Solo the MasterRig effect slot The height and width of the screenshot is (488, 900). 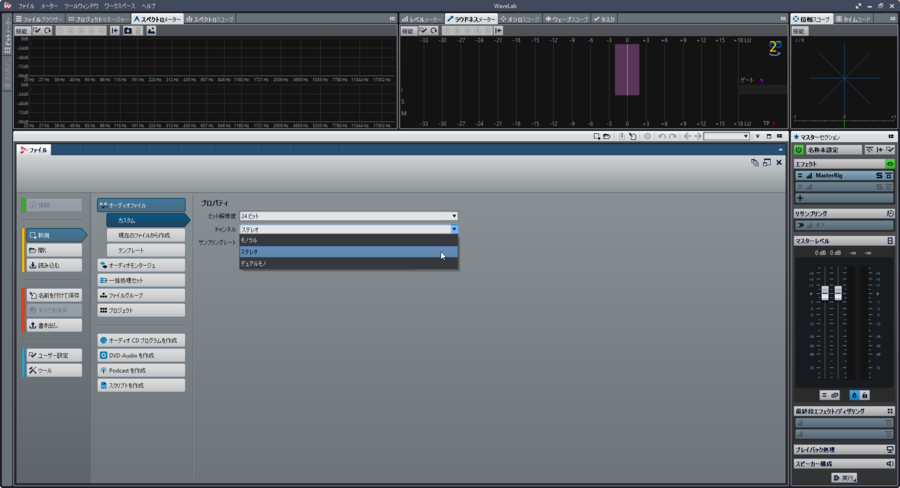879,175
